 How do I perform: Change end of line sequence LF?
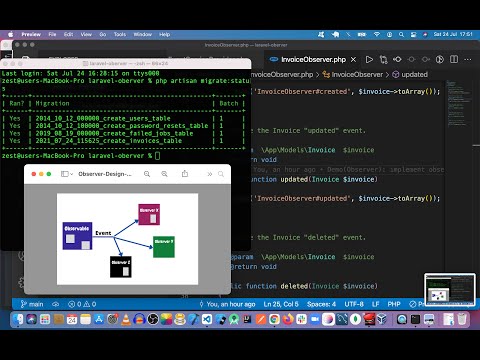(376, 304)
